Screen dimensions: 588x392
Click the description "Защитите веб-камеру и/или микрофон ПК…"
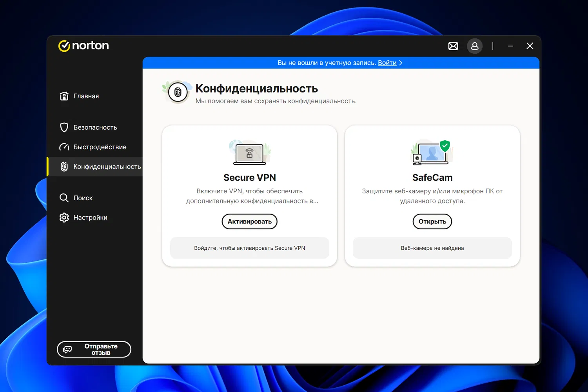click(x=432, y=196)
